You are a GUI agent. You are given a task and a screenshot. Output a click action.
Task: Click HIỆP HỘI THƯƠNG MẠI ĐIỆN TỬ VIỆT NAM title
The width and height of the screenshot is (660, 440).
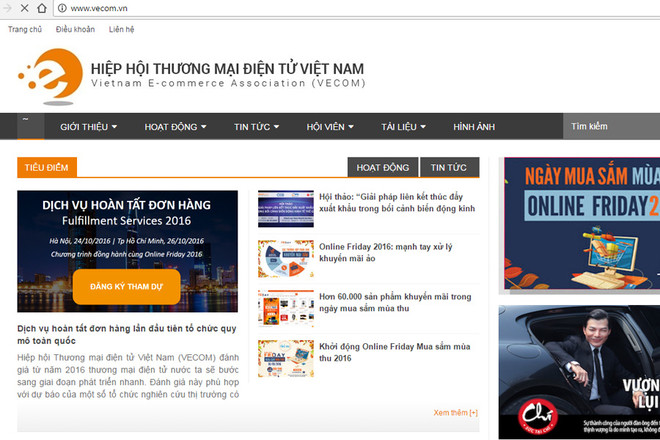[227, 69]
